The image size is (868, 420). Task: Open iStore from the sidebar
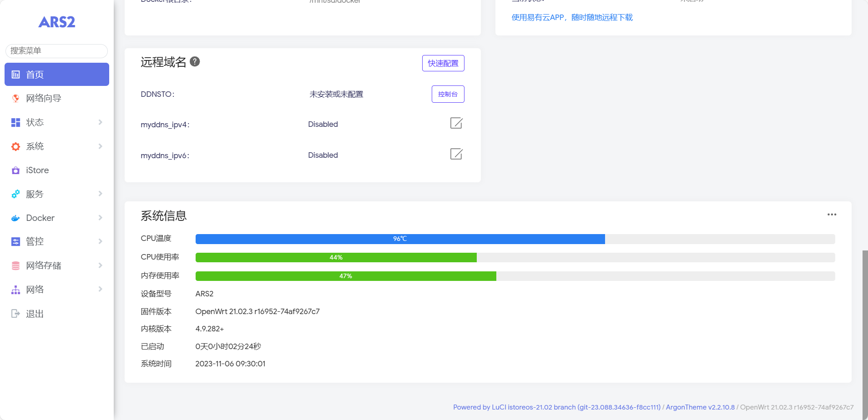(37, 170)
